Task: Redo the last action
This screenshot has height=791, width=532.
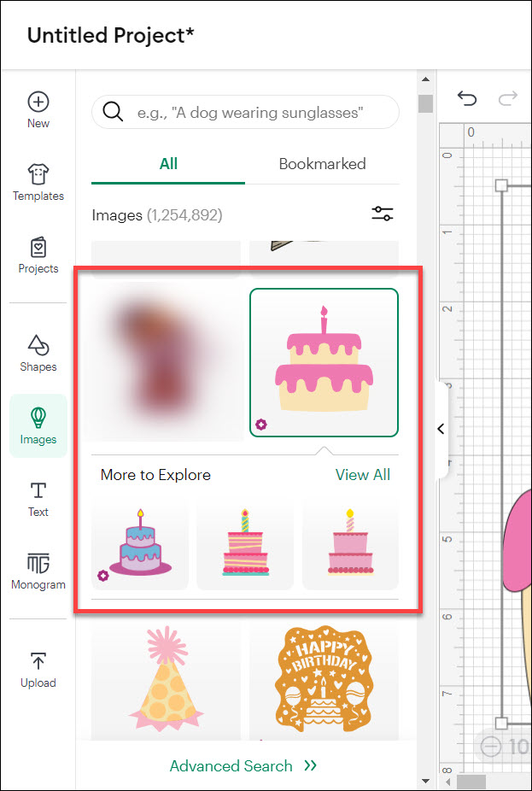Action: tap(508, 98)
